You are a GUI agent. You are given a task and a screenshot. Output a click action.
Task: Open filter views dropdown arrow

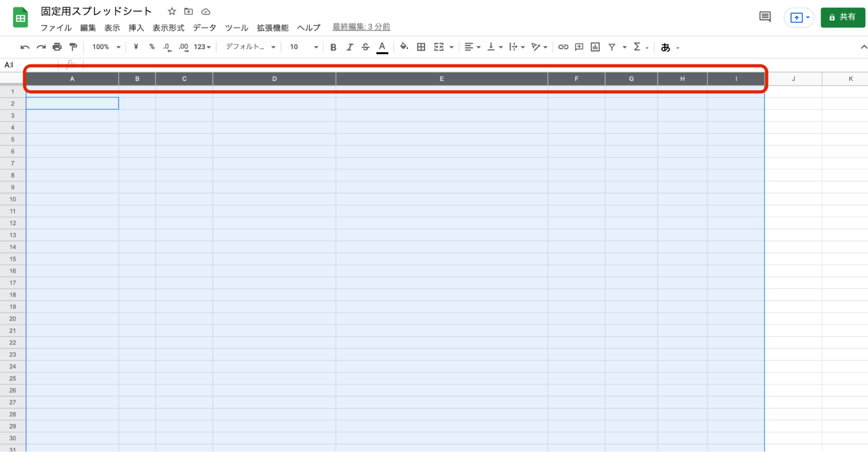[624, 47]
